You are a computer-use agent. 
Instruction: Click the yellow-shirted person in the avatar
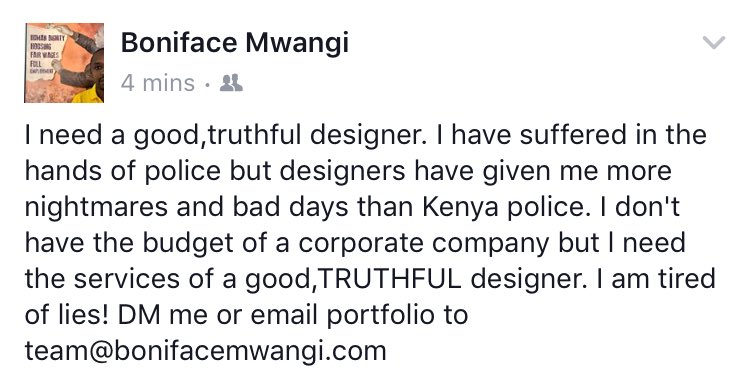pos(91,77)
